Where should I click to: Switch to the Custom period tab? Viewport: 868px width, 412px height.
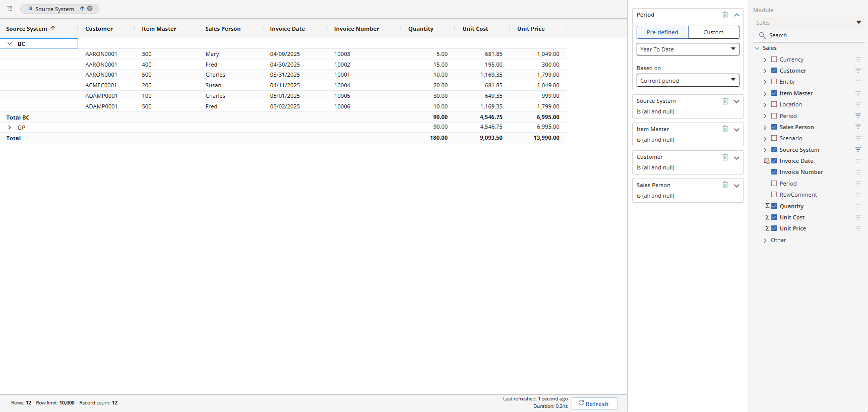[713, 32]
